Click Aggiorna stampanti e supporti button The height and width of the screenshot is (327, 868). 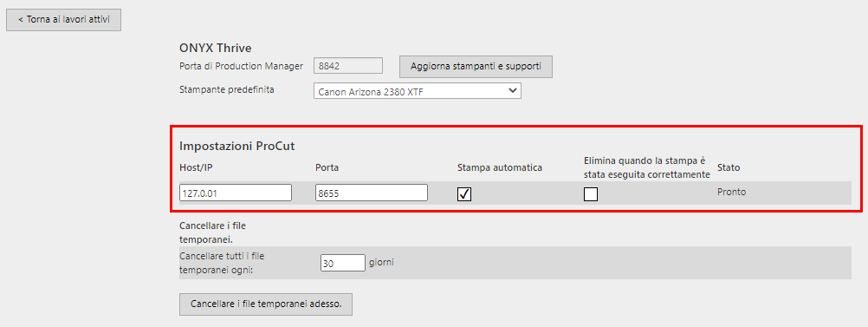pos(476,67)
